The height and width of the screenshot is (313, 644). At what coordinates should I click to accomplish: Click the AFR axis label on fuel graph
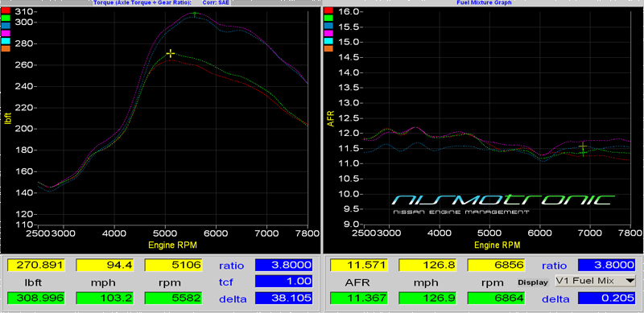332,119
